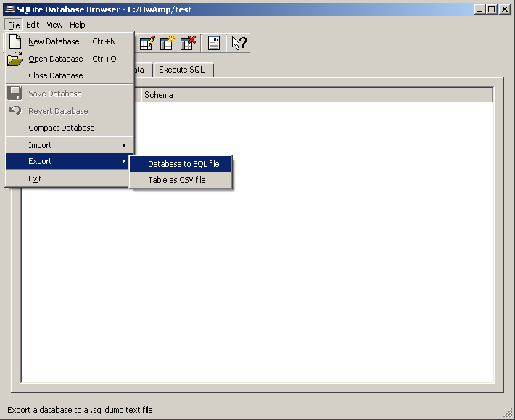The image size is (515, 420).
Task: Open the Help menu
Action: (x=77, y=25)
